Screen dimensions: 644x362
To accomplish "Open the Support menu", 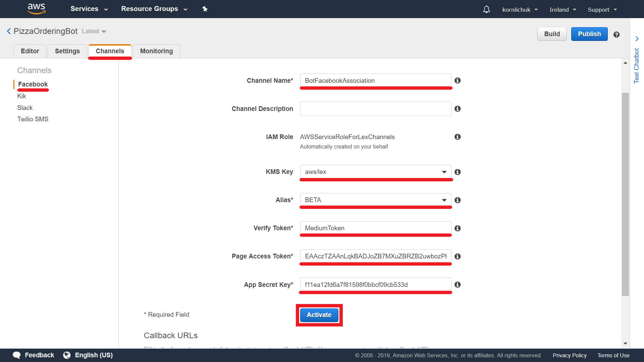I will pyautogui.click(x=602, y=10).
